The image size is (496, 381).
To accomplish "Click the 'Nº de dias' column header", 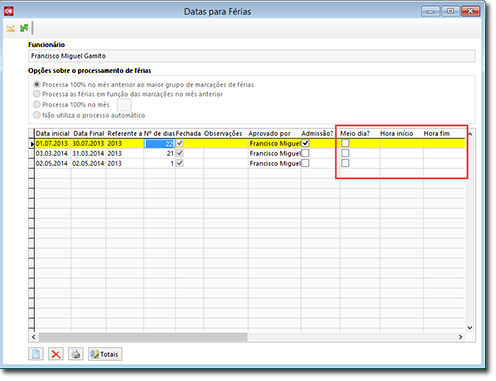I will click(159, 133).
